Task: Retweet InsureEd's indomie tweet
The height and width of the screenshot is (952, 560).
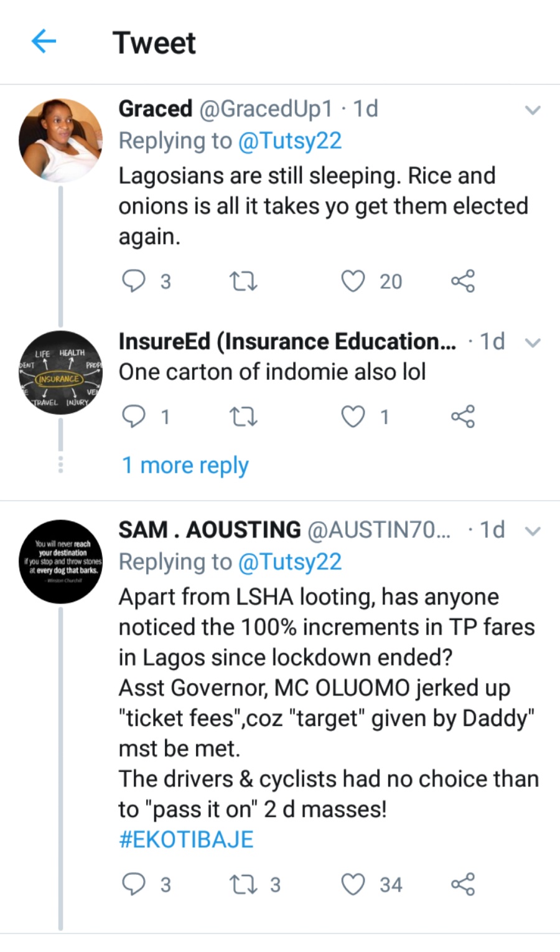Action: pos(243,417)
